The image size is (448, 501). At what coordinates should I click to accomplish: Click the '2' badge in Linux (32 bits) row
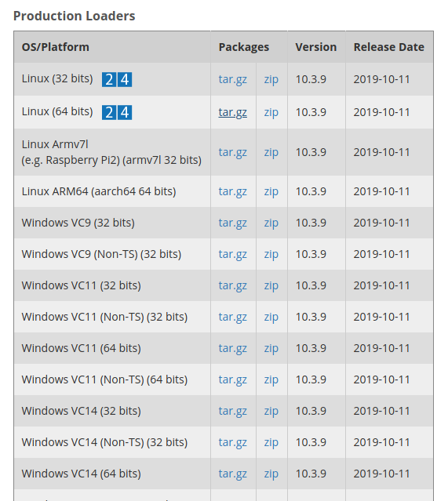click(x=109, y=79)
